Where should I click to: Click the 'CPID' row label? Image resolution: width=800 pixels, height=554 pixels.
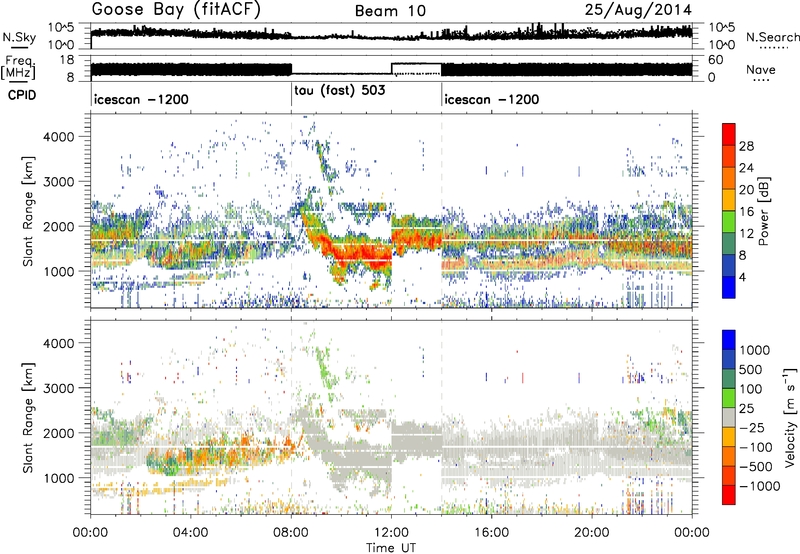pyautogui.click(x=22, y=95)
